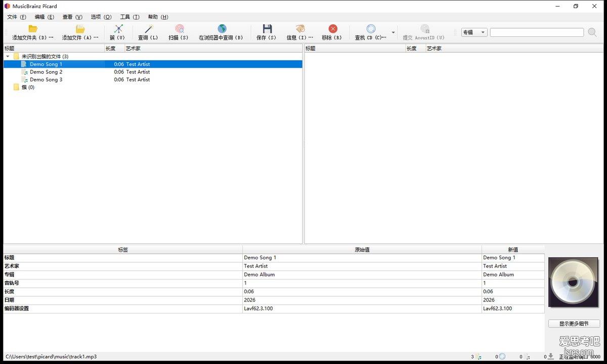Select the Demo Song 3 row

tap(153, 79)
